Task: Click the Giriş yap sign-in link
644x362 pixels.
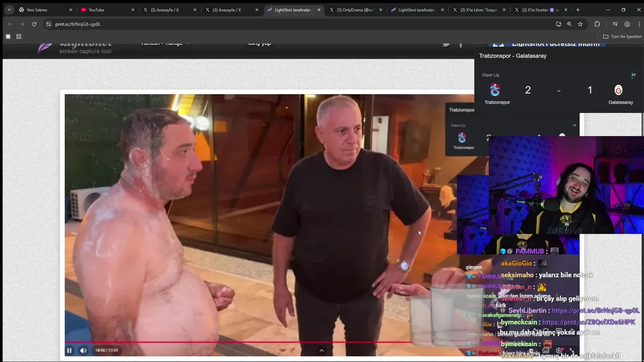Action: pos(260,44)
